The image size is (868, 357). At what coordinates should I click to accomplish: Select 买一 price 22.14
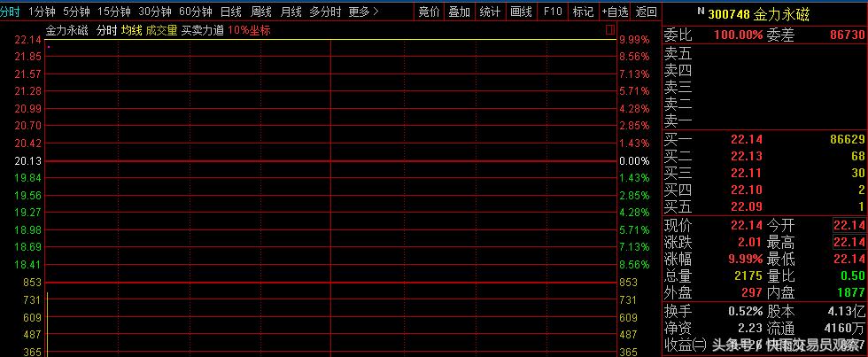(x=746, y=139)
